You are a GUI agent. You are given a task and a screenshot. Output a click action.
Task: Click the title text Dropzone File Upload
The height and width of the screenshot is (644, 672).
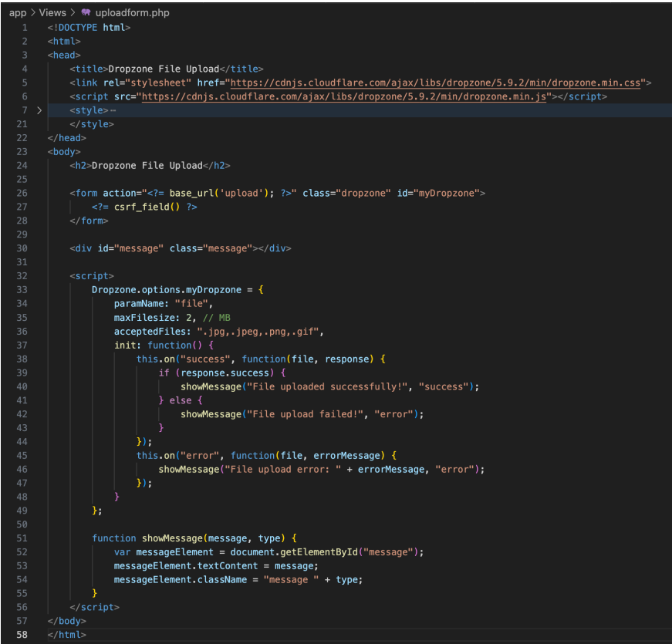(163, 69)
